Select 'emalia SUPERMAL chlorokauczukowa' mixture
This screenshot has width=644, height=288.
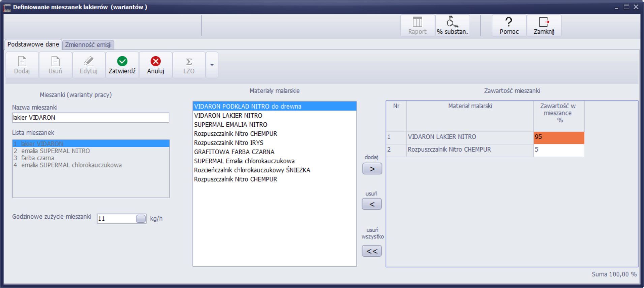coord(91,165)
